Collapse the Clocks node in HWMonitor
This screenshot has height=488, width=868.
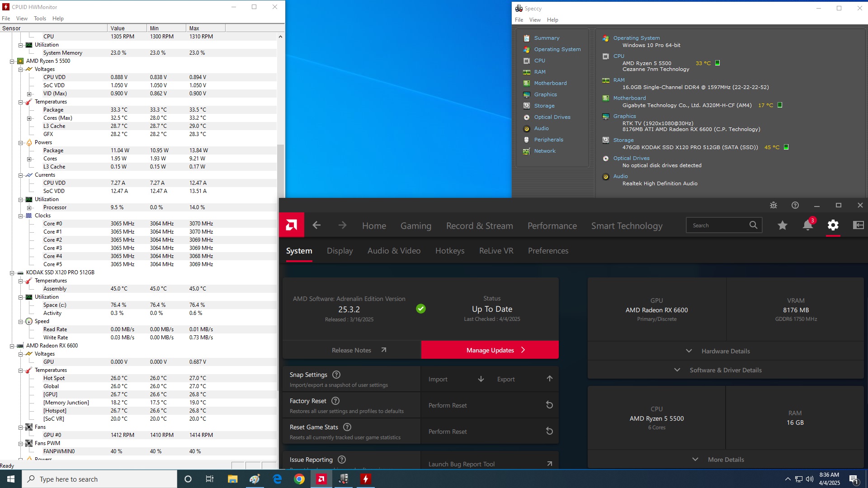pyautogui.click(x=21, y=216)
